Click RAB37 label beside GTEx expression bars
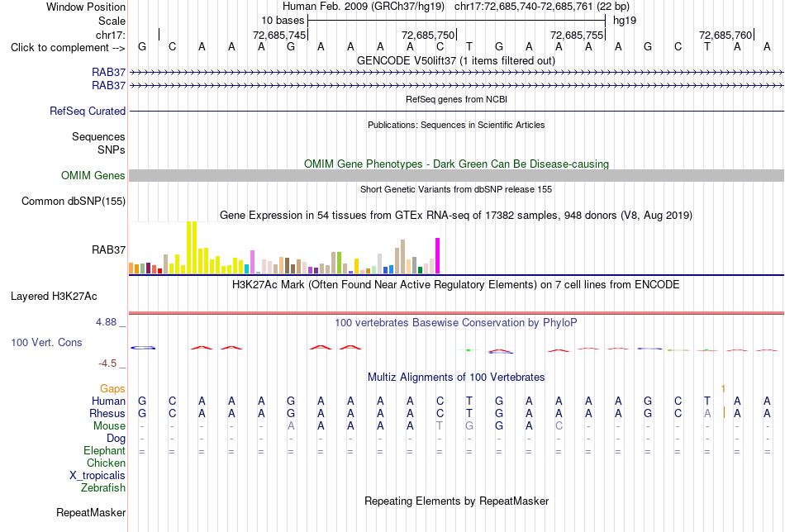This screenshot has height=532, width=785. point(108,249)
